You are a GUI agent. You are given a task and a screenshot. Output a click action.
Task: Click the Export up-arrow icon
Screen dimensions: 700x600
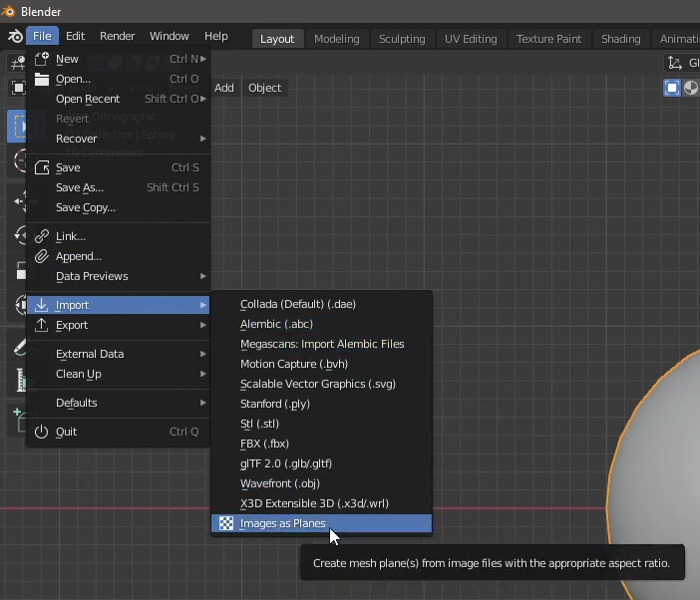click(42, 325)
